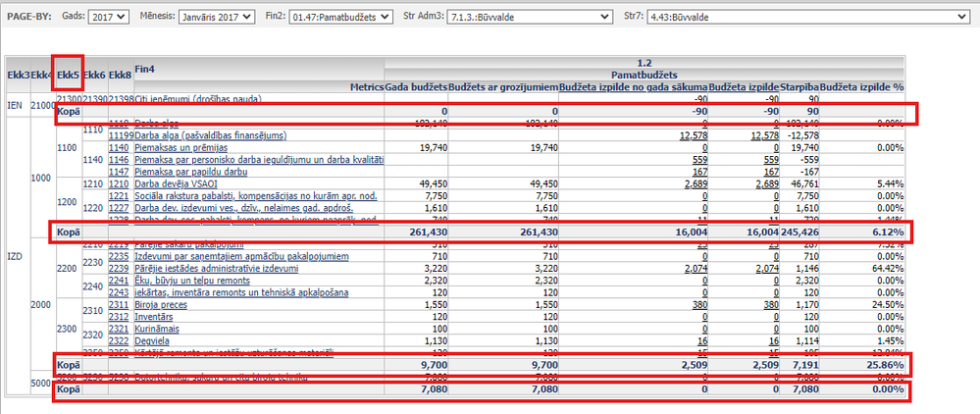Viewport: 980px width, 414px height.
Task: Select the Ekk5 group cell 2300
Action: tap(69, 329)
